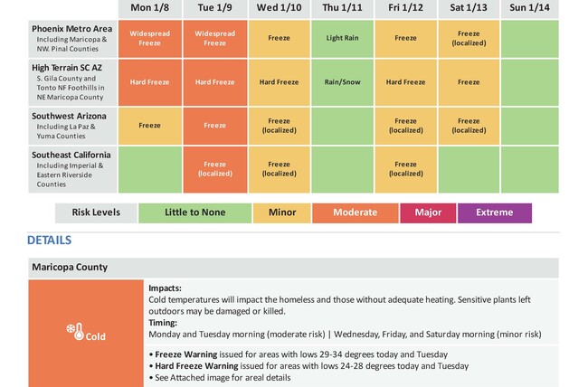Viewport: 588px width, 387px height.
Task: Click the Rain/Snow cell for High Terrain
Action: pyautogui.click(x=342, y=82)
